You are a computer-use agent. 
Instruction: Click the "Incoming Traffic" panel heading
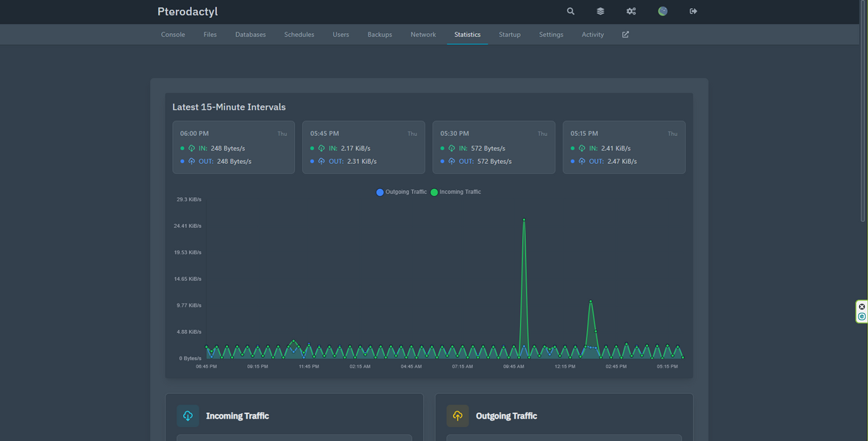tap(238, 416)
